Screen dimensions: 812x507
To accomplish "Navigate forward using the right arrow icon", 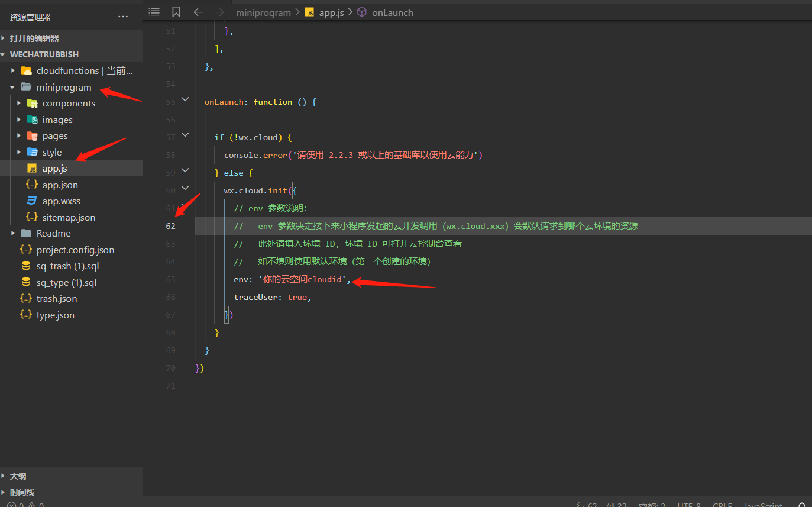I will point(219,12).
